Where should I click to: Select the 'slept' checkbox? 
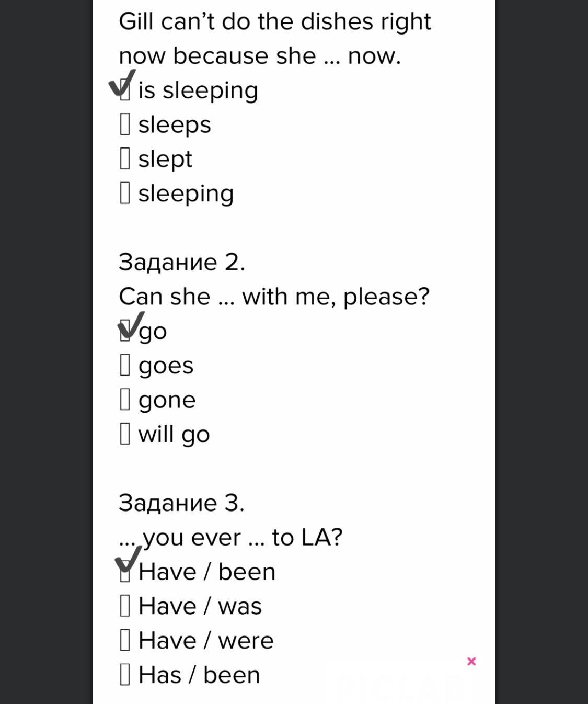coord(125,158)
